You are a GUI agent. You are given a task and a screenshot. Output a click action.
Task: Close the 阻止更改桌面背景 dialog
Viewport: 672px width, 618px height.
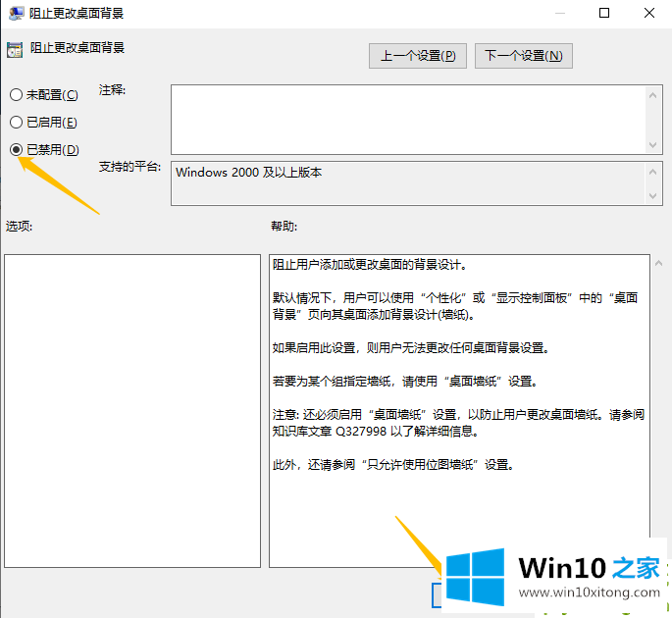click(648, 14)
